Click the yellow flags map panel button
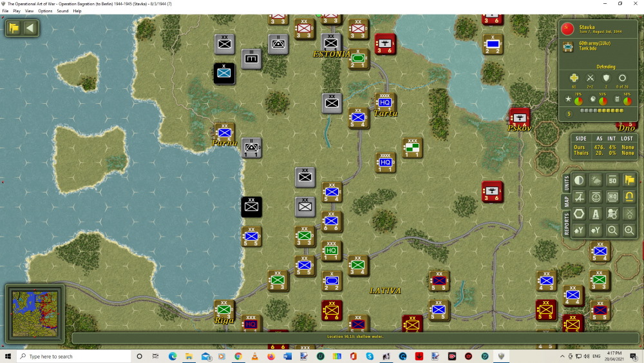This screenshot has height=363, width=644. point(629,180)
